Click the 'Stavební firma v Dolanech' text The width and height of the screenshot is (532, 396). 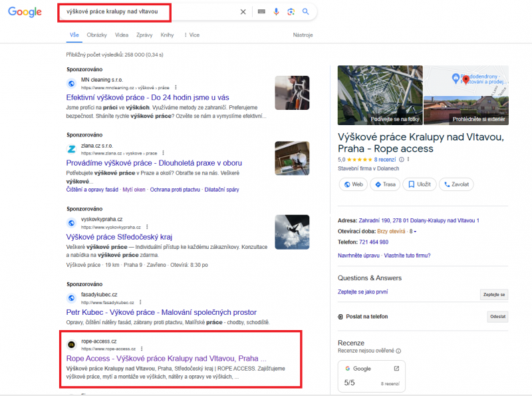(x=368, y=168)
